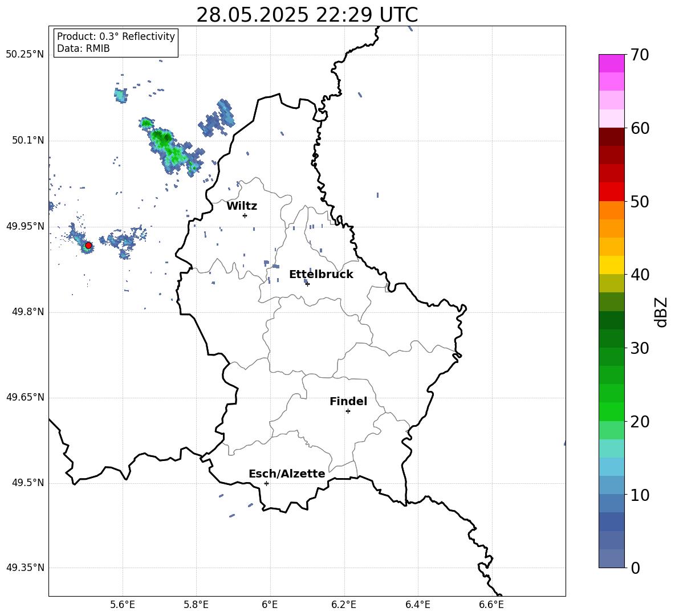Click the 49.5°N latitude label
The width and height of the screenshot is (675, 616).
28,483
